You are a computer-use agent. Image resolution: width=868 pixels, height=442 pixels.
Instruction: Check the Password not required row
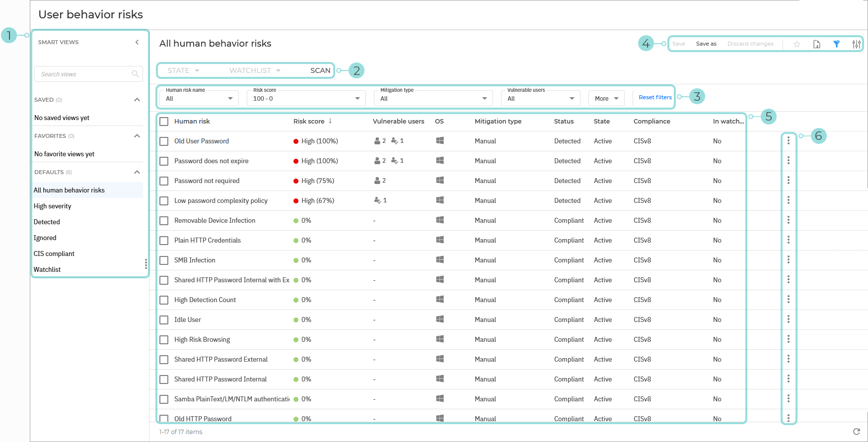pos(164,181)
